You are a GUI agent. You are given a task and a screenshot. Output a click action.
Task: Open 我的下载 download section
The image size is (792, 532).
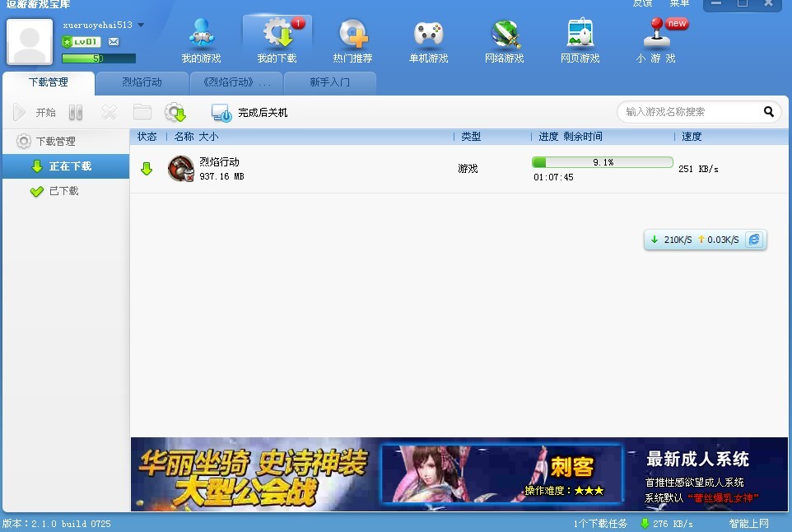click(277, 41)
